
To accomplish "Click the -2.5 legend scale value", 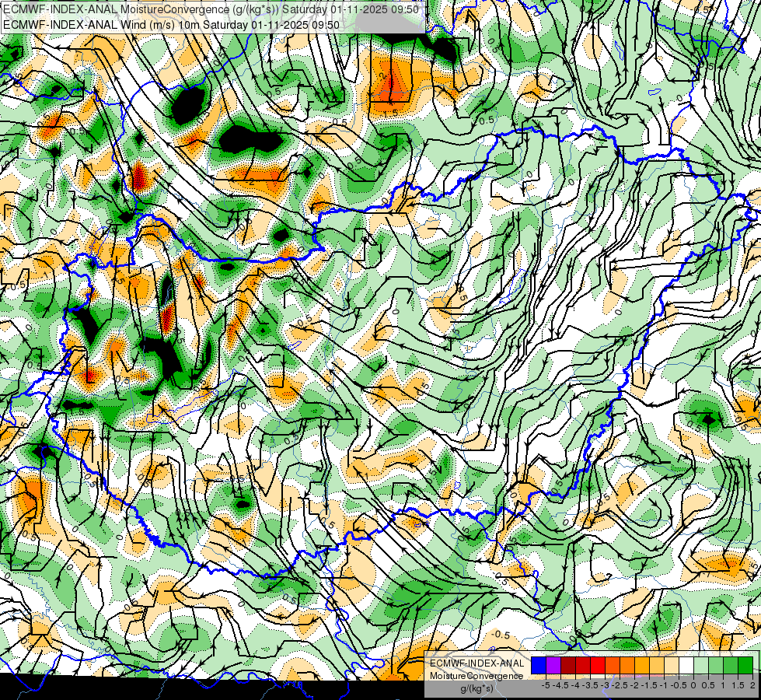I will [620, 685].
